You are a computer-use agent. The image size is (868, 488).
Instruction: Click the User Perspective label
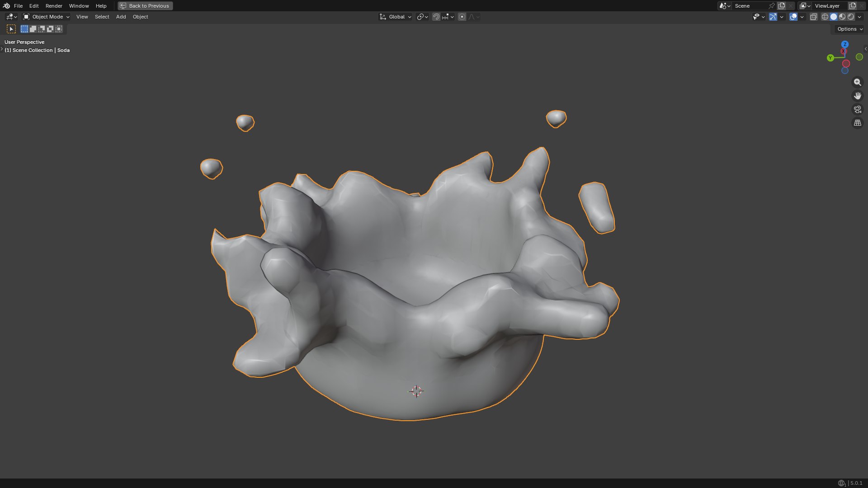click(24, 42)
